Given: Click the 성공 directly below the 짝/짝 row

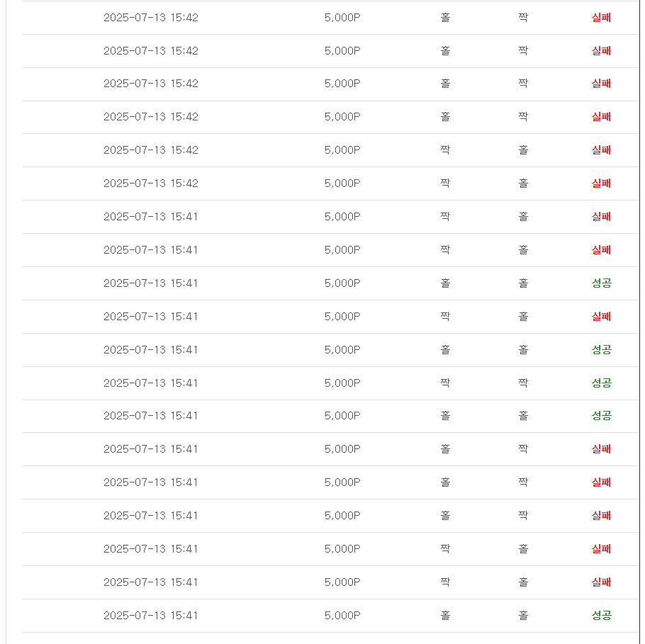Looking at the screenshot, I should 601,415.
